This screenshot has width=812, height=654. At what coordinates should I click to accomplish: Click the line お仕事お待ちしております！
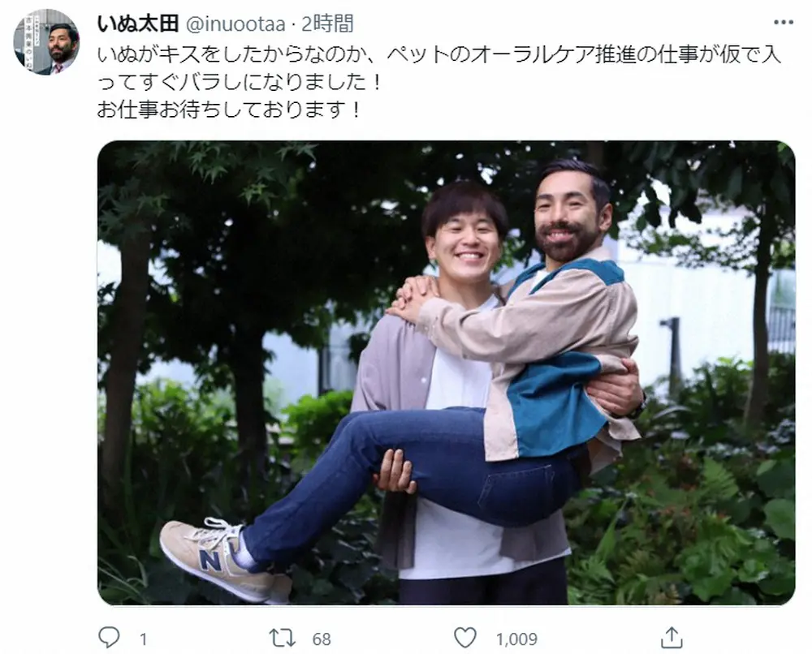(230, 110)
